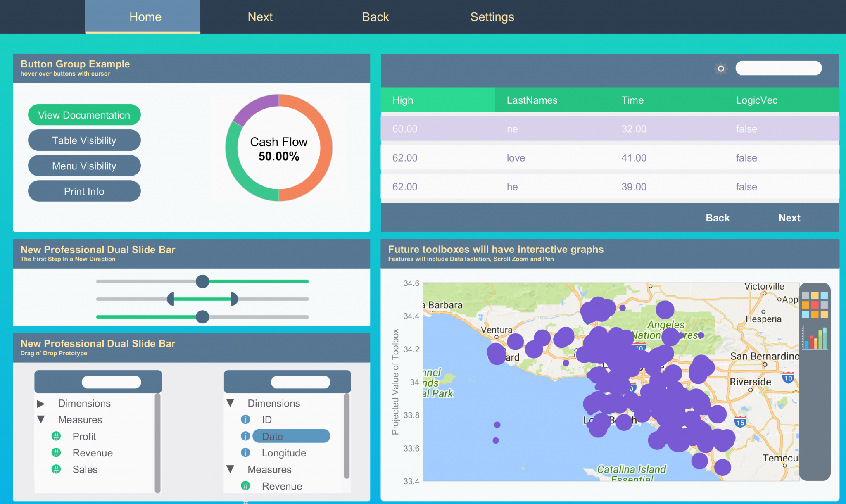The image size is (846, 504).
Task: Collapse Dimensions in the right tree
Action: pyautogui.click(x=231, y=403)
